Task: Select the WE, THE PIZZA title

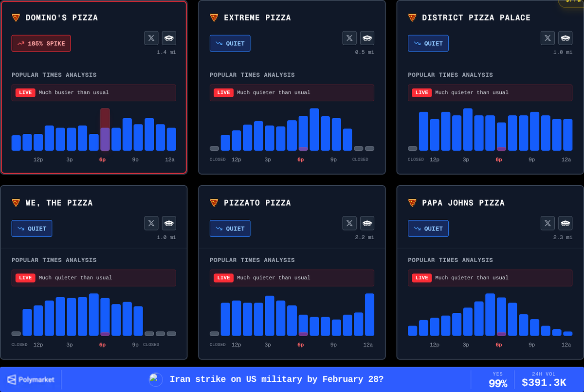Action: pos(59,203)
